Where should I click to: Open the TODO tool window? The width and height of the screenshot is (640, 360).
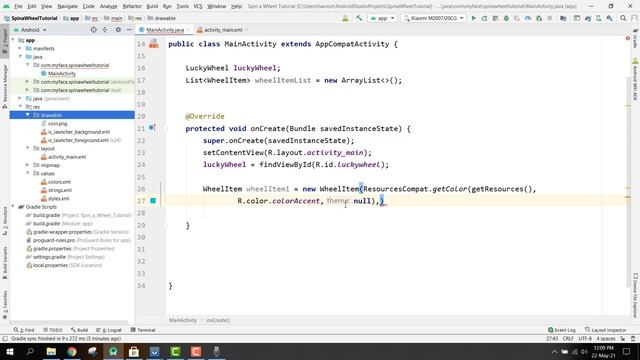(53, 330)
